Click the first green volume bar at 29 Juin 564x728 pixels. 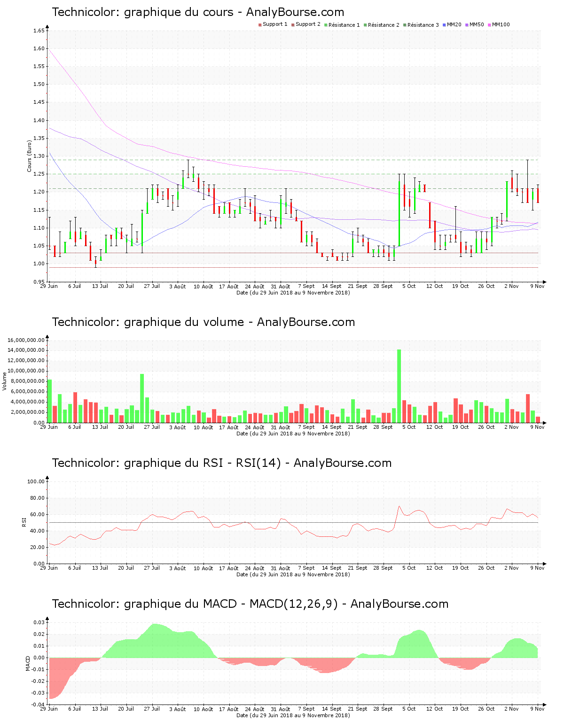pos(49,401)
